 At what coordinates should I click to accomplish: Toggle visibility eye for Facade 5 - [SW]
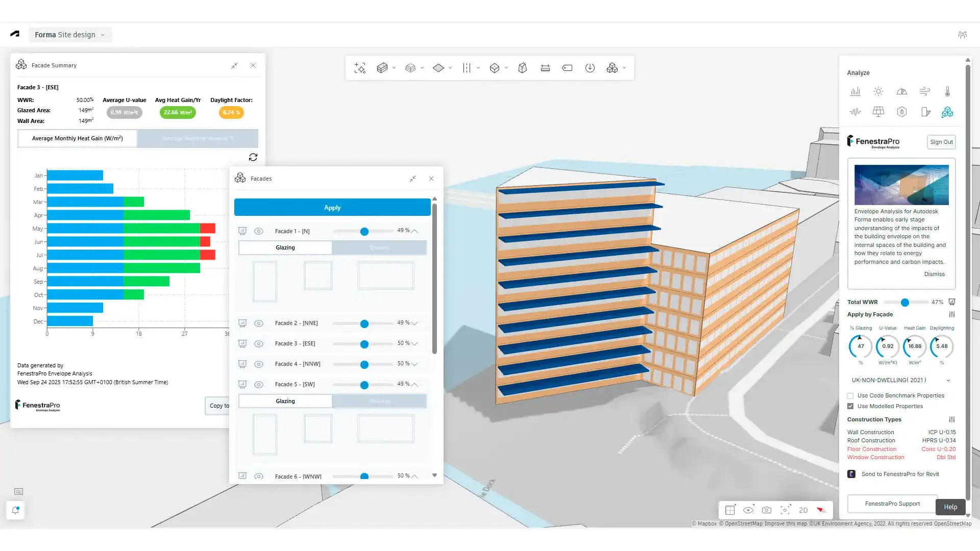pyautogui.click(x=259, y=385)
